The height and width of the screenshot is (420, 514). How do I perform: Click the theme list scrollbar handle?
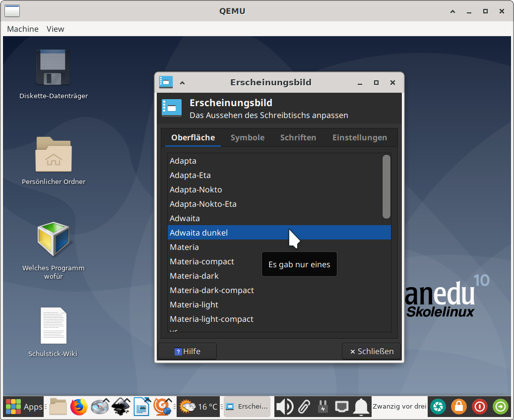[386, 186]
